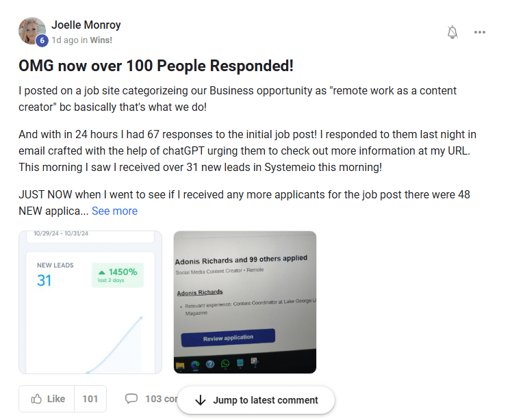Image resolution: width=512 pixels, height=420 pixels.
Task: Click the level 6 badge on avatar
Action: tap(42, 40)
